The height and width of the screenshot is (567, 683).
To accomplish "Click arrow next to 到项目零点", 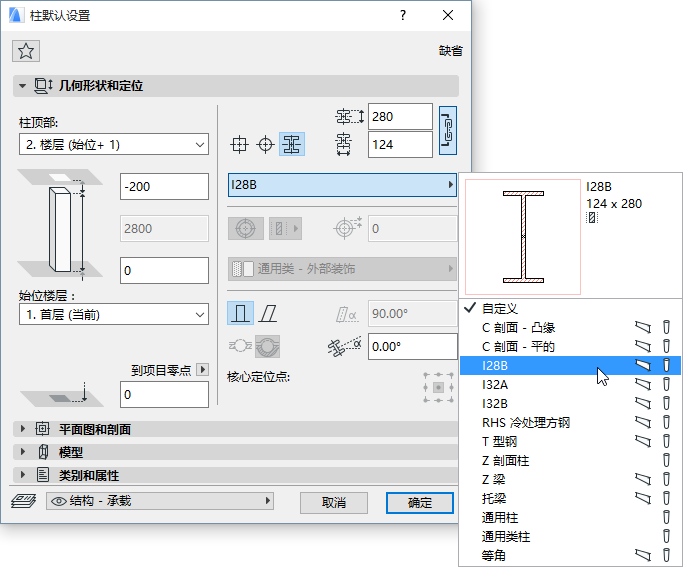I will coord(202,370).
